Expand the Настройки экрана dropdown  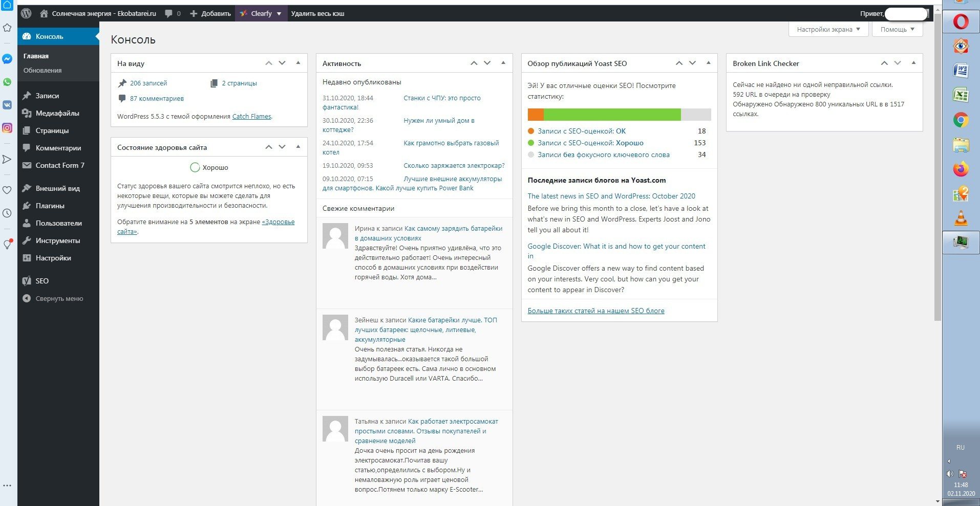tap(828, 29)
